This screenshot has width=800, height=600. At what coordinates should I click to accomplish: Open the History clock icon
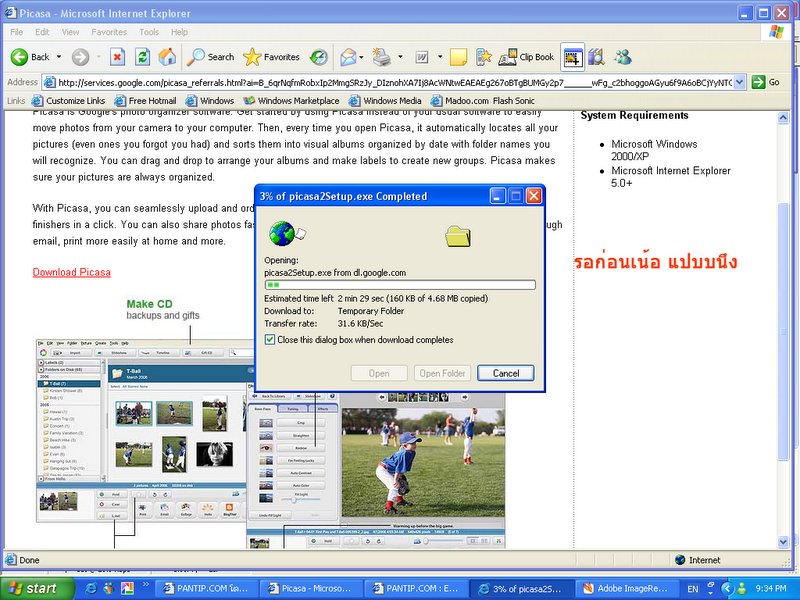[319, 57]
